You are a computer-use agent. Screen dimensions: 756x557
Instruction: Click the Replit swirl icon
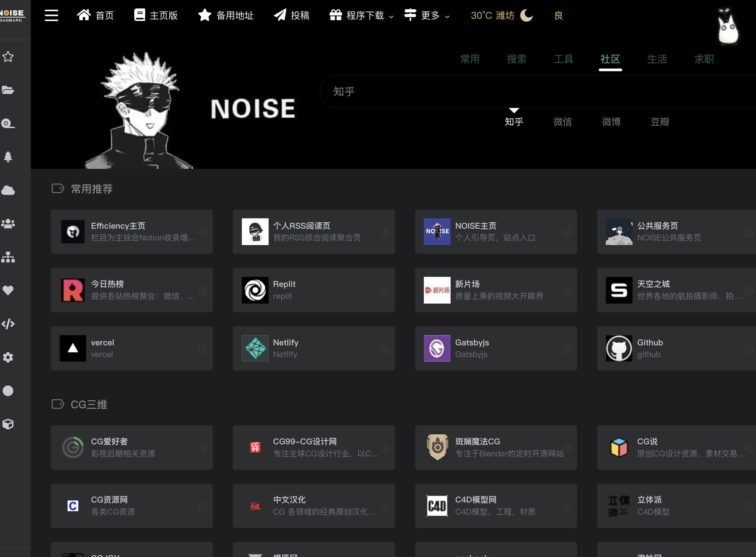tap(255, 290)
